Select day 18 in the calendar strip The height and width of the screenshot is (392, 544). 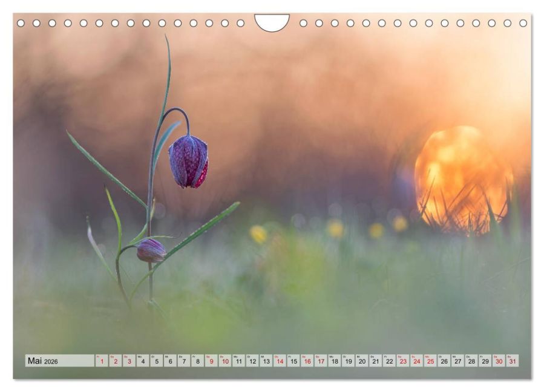[x=335, y=361]
